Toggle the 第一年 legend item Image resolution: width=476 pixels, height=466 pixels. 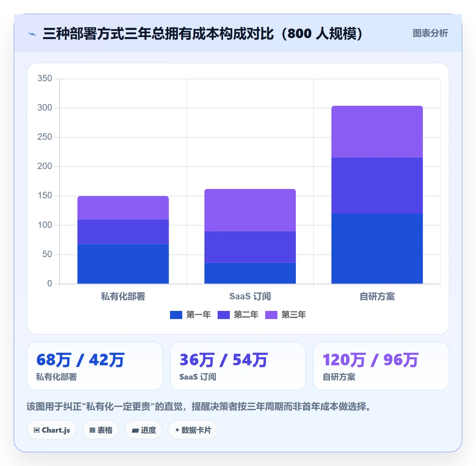tap(190, 315)
